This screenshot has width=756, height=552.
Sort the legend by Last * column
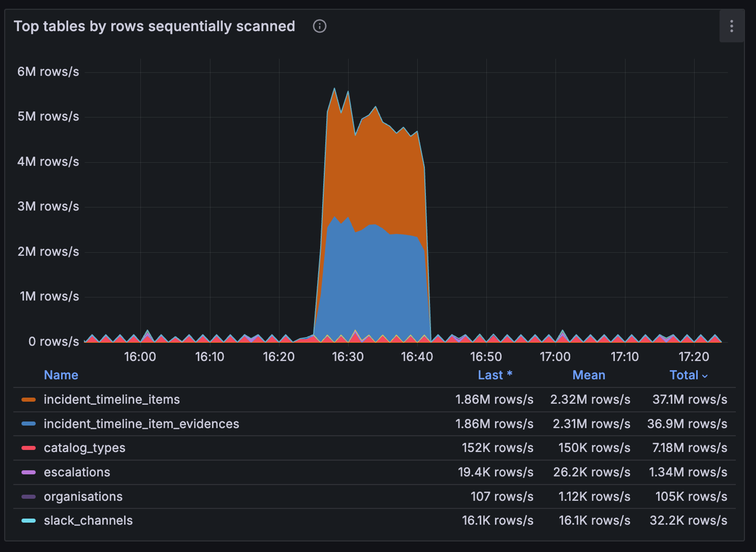[x=495, y=375]
